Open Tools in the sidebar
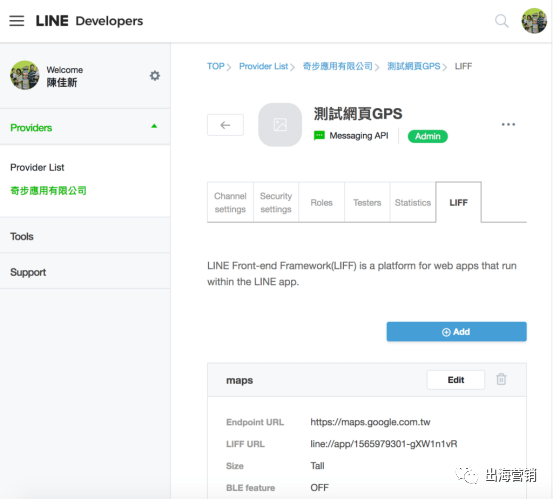Image resolution: width=554 pixels, height=500 pixels. [22, 236]
